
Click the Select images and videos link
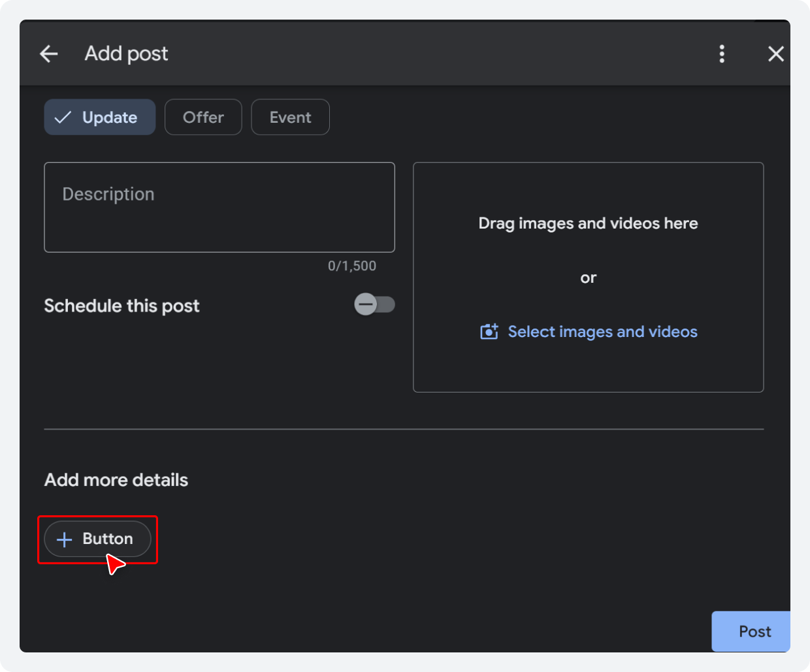click(602, 332)
